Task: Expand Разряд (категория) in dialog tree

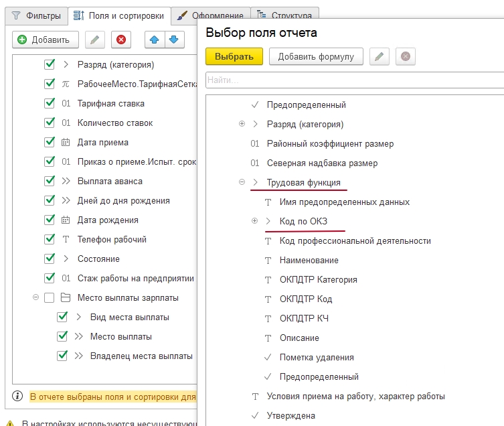Action: pyautogui.click(x=242, y=124)
